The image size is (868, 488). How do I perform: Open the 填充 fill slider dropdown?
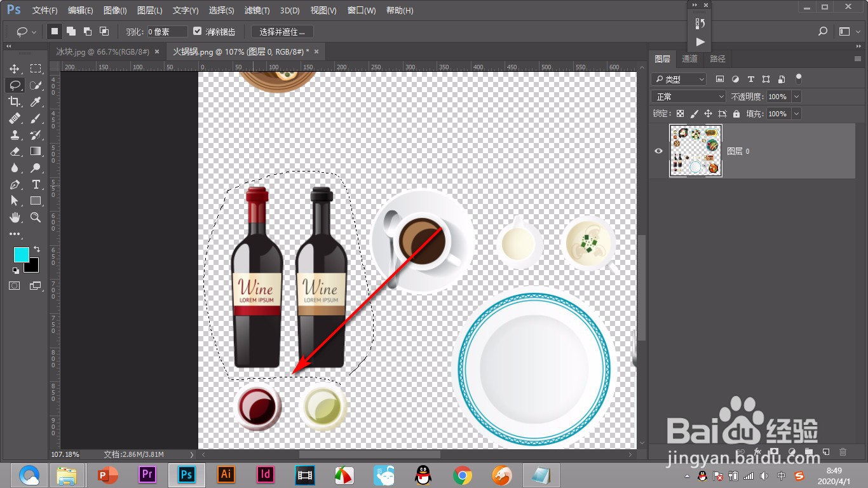point(796,114)
